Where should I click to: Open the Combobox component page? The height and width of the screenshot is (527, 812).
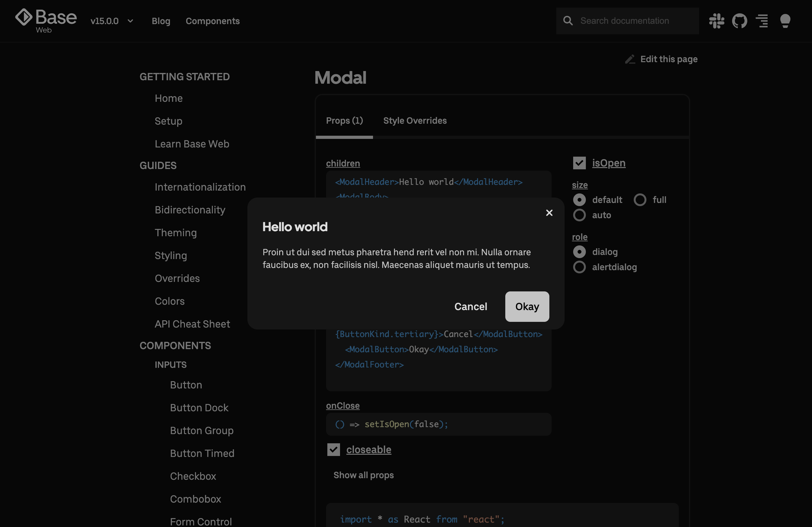pyautogui.click(x=195, y=499)
